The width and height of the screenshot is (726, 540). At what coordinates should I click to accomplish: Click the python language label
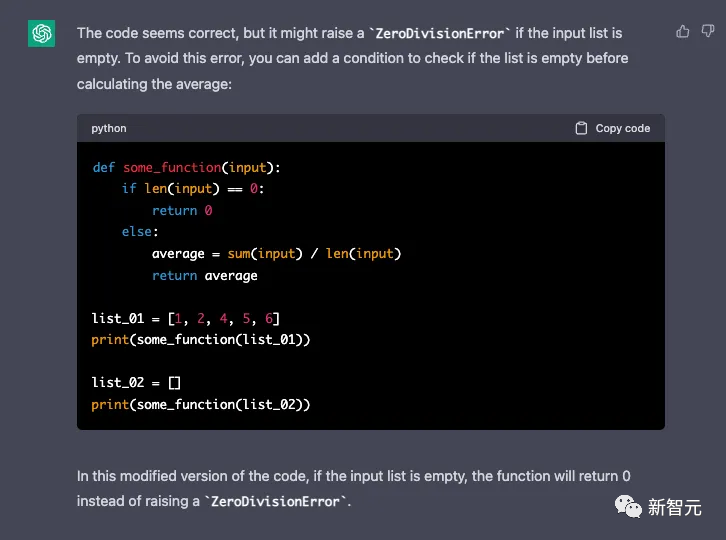pyautogui.click(x=109, y=128)
